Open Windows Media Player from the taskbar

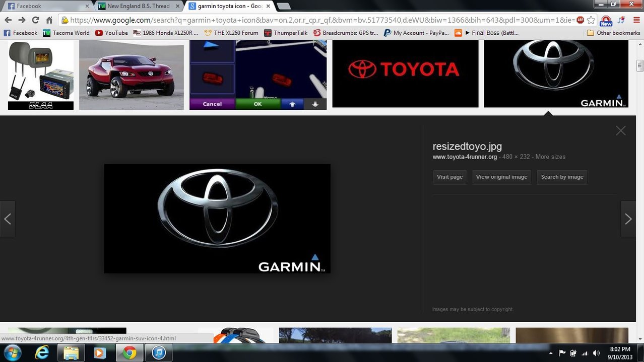click(x=100, y=353)
